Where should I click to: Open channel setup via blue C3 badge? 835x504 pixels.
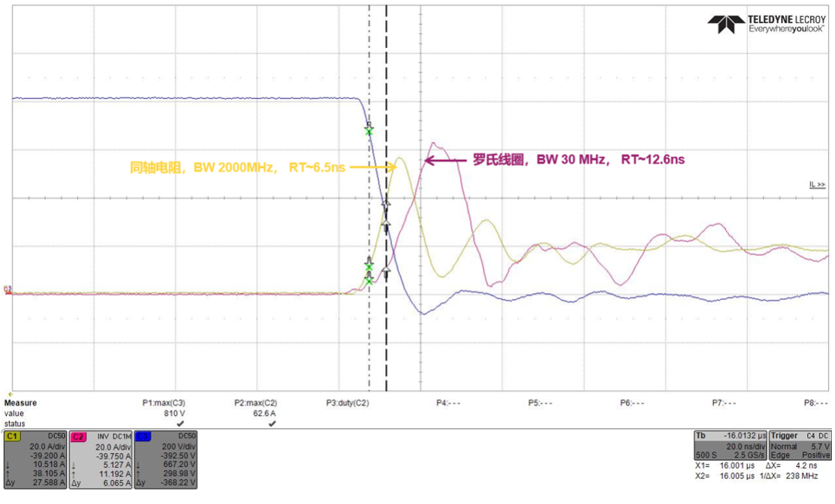coord(143,437)
